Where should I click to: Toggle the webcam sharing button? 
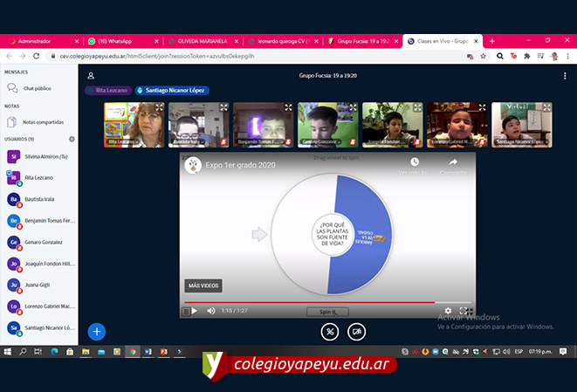(357, 331)
